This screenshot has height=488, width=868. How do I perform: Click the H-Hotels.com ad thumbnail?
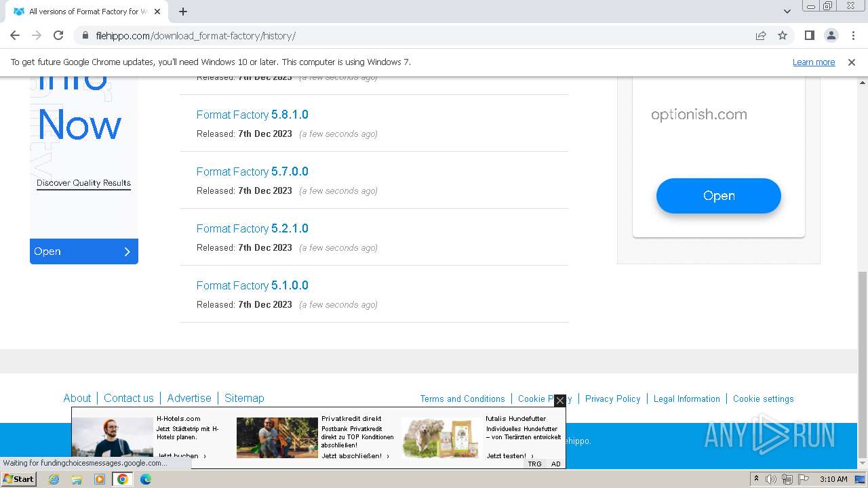click(x=113, y=437)
